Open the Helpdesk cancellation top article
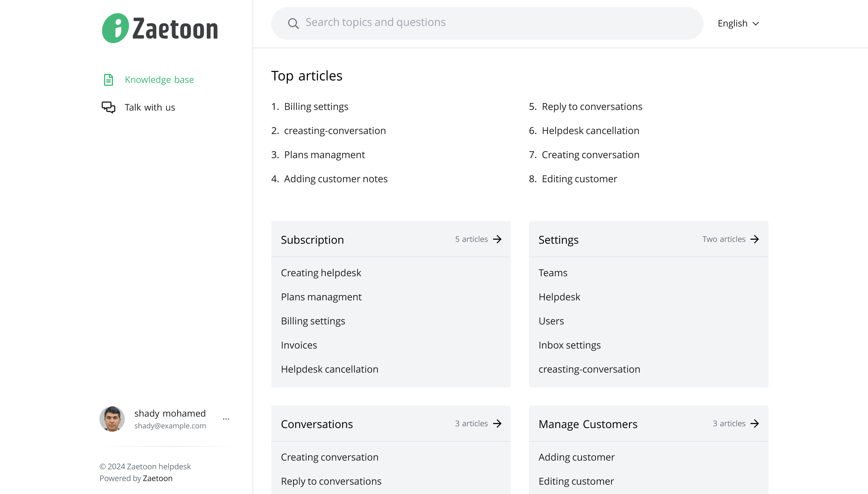This screenshot has height=494, width=868. [x=590, y=131]
